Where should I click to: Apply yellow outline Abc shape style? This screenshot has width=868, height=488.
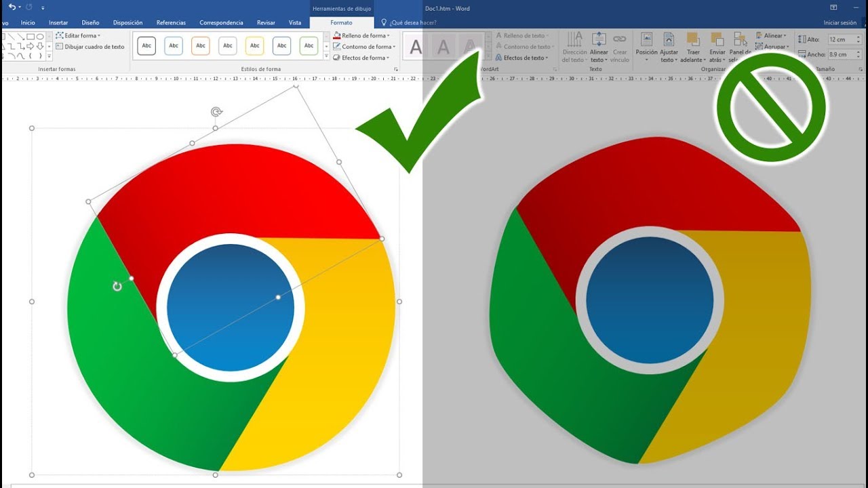(255, 45)
